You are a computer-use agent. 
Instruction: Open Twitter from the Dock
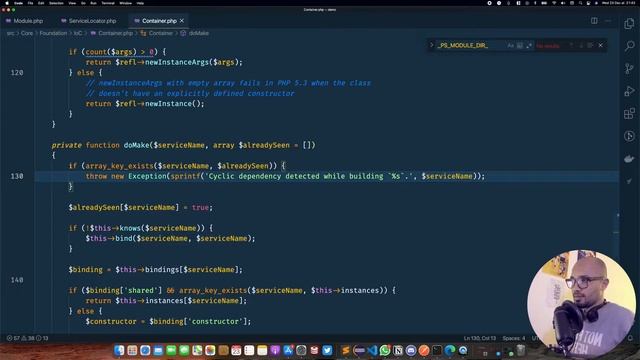point(327,350)
